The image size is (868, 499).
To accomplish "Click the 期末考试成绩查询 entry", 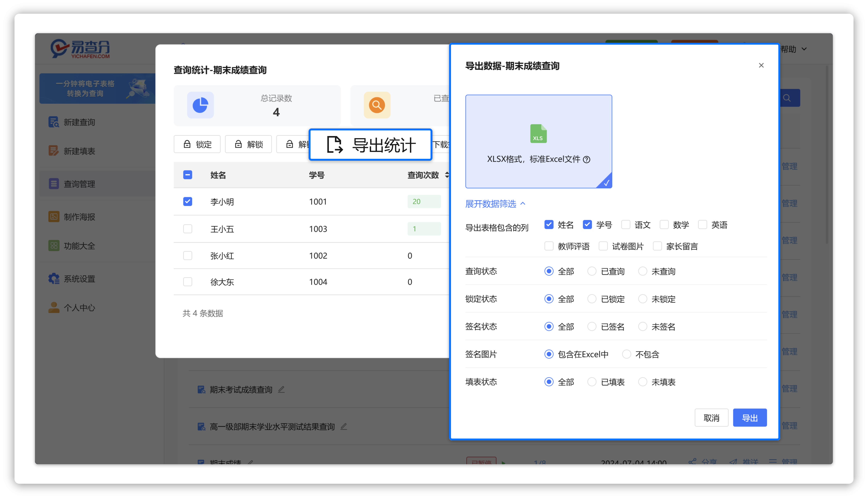I will tap(241, 390).
